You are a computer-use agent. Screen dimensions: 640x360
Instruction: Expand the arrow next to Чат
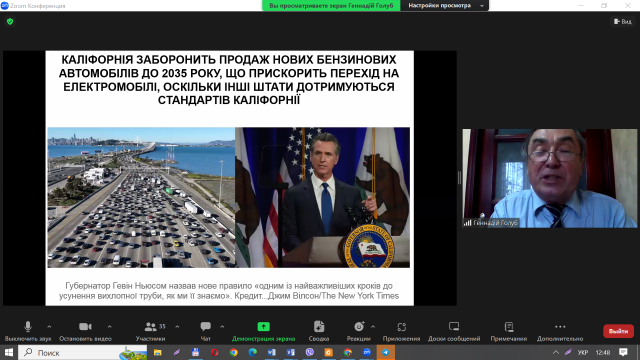pos(222,327)
